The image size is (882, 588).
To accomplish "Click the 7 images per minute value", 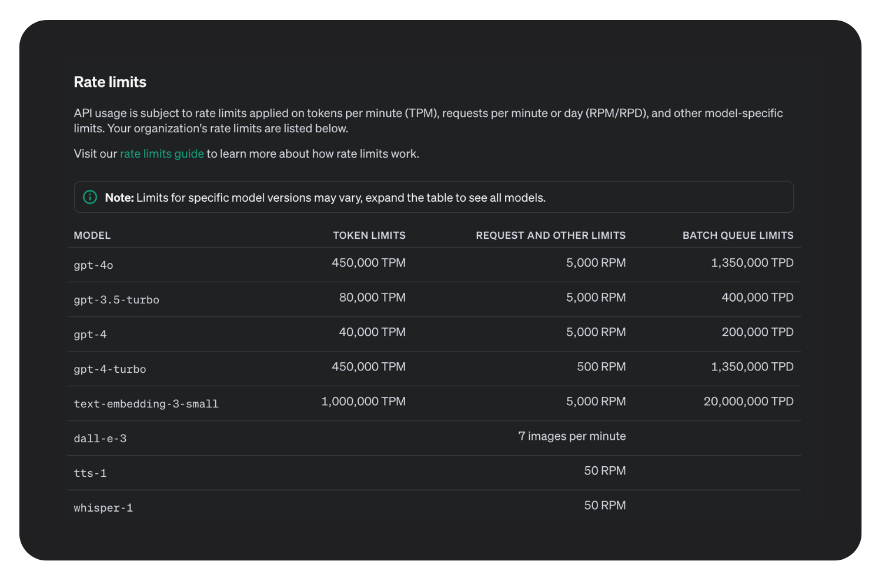I will [x=572, y=436].
